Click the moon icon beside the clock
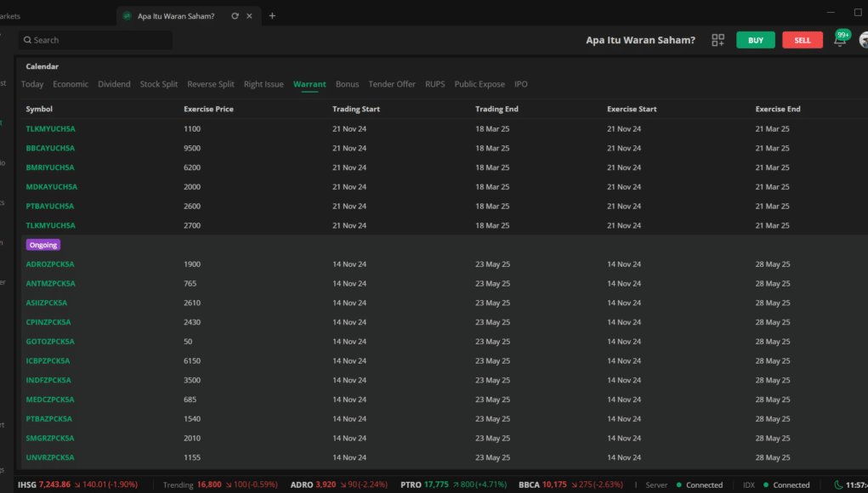This screenshot has width=868, height=493. pos(838,484)
